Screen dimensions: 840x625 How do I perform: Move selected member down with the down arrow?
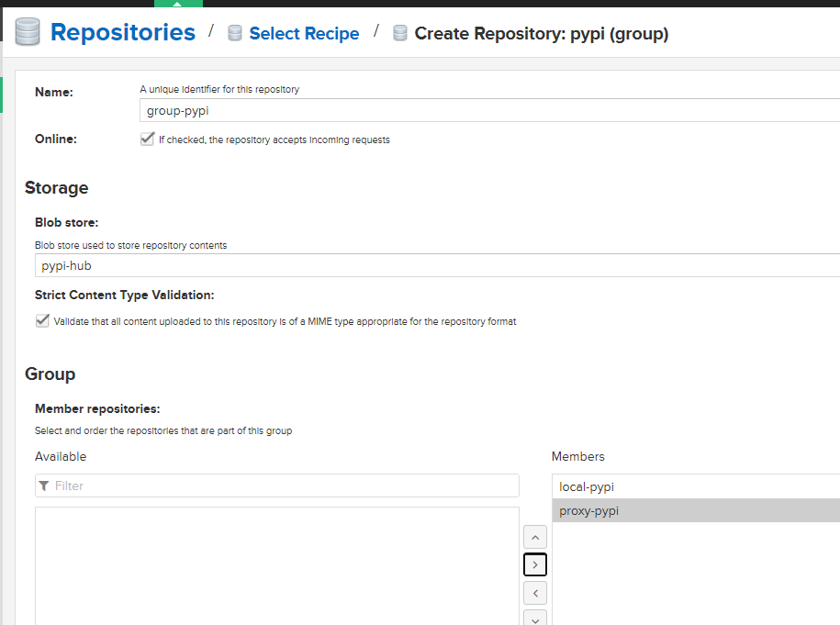(x=534, y=618)
